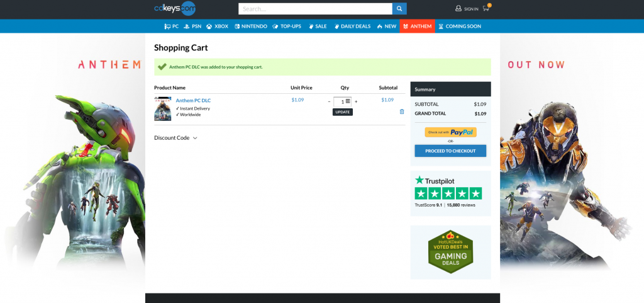Open the New menu item
The image size is (644, 303).
point(387,26)
